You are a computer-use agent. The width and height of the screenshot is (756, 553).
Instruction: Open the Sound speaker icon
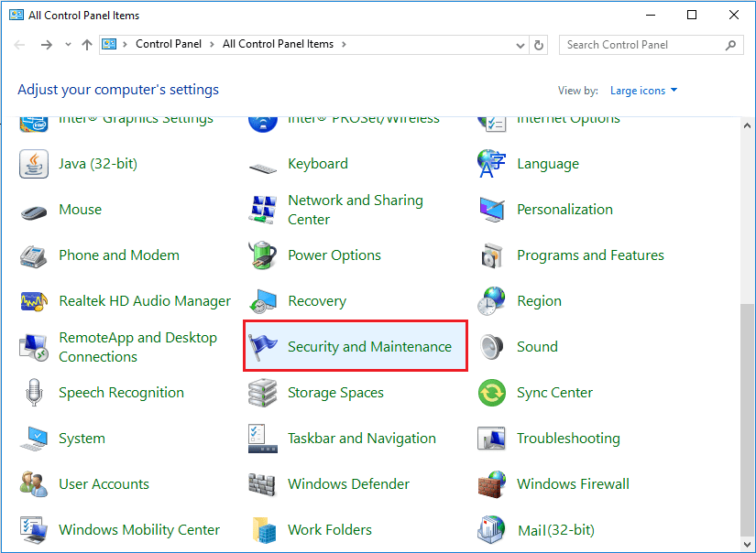[492, 347]
